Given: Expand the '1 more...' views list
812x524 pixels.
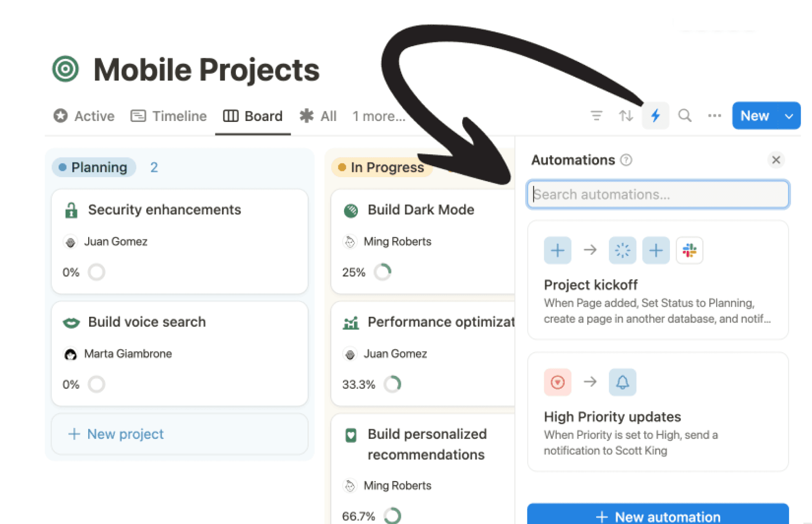Looking at the screenshot, I should pyautogui.click(x=378, y=116).
